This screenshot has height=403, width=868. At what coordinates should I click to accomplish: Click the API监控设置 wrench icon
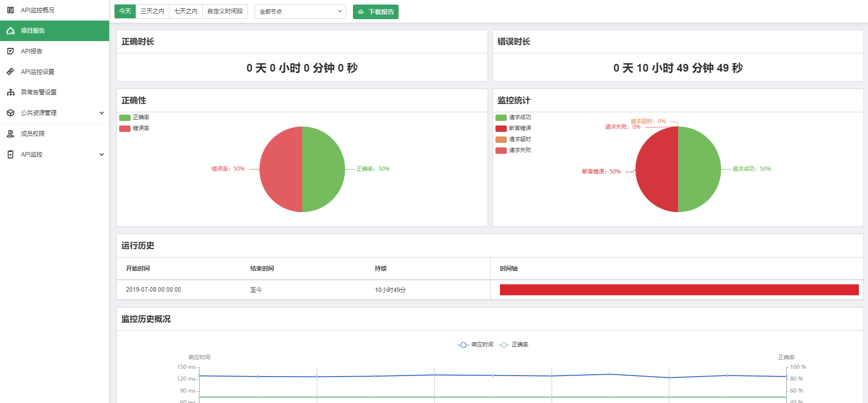pos(11,72)
